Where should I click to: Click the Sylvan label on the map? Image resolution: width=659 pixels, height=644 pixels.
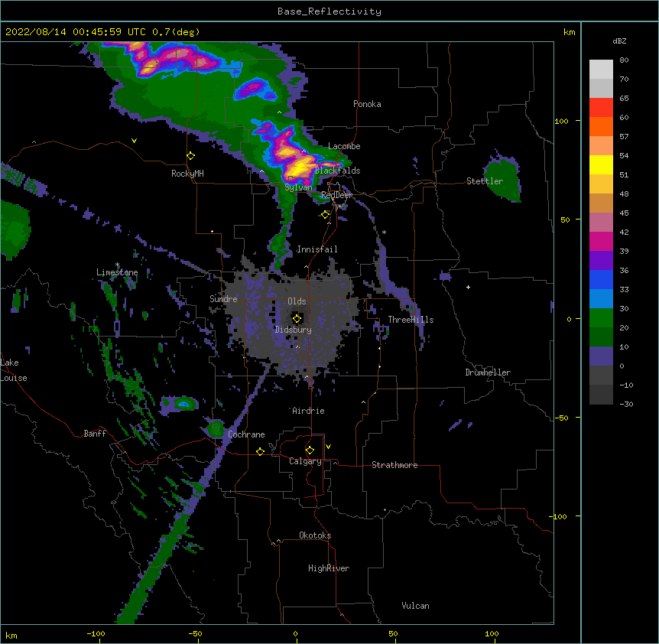[x=298, y=187]
